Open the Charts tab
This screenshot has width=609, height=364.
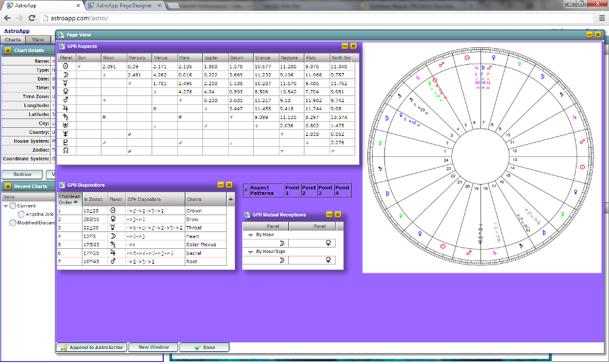click(13, 40)
